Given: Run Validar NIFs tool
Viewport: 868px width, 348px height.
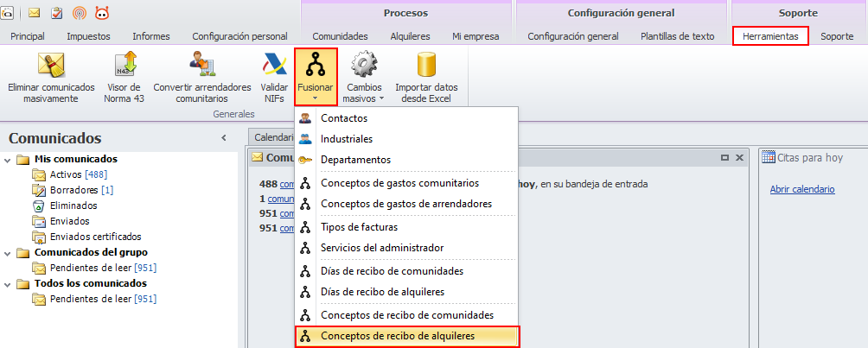Looking at the screenshot, I should click(275, 78).
